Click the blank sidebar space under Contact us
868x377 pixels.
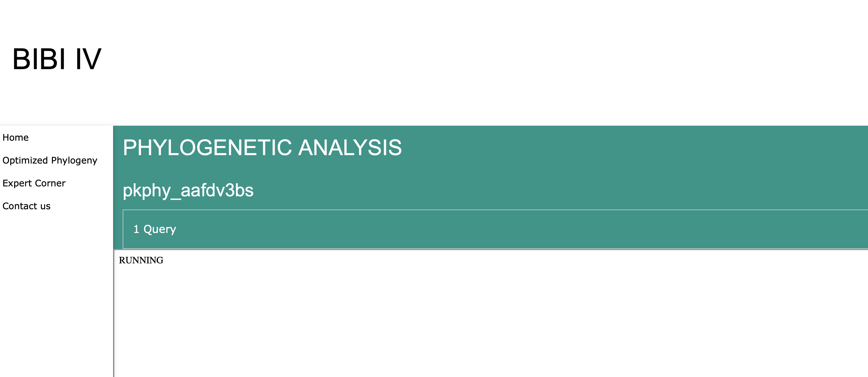[x=54, y=287]
